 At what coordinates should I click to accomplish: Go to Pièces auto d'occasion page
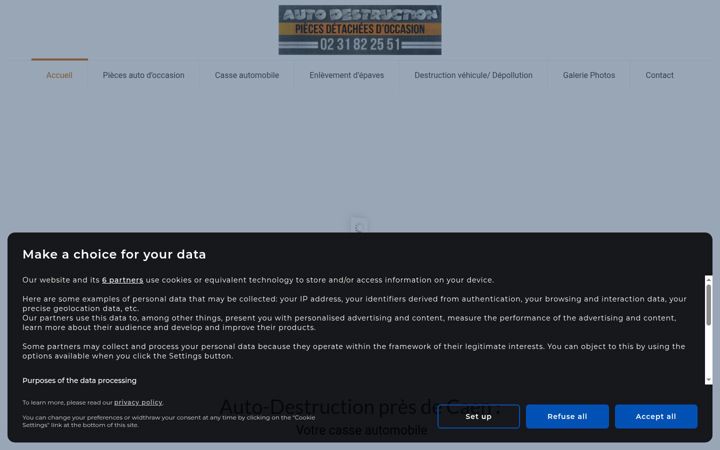143,75
